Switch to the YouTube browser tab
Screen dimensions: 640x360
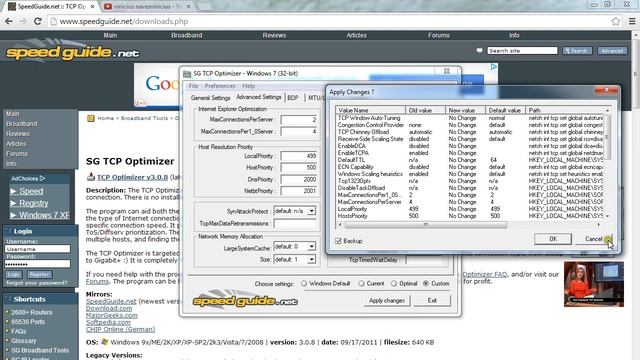click(x=142, y=7)
